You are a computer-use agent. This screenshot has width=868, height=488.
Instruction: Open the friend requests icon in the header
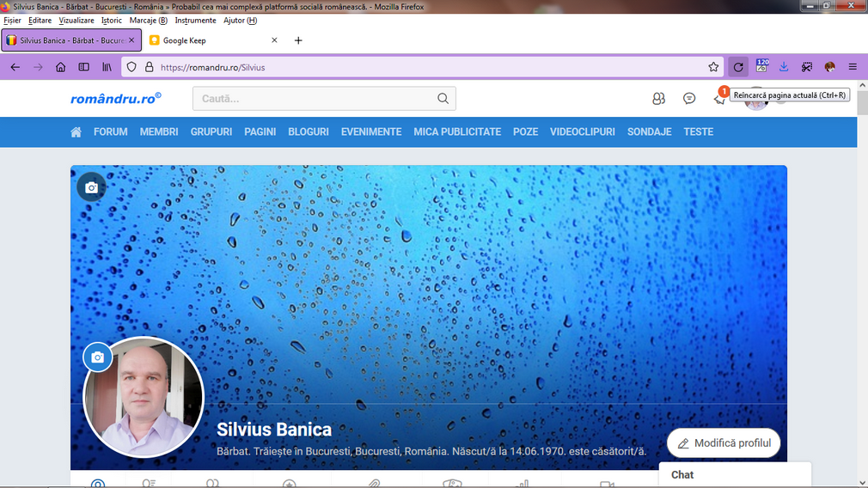coord(658,99)
